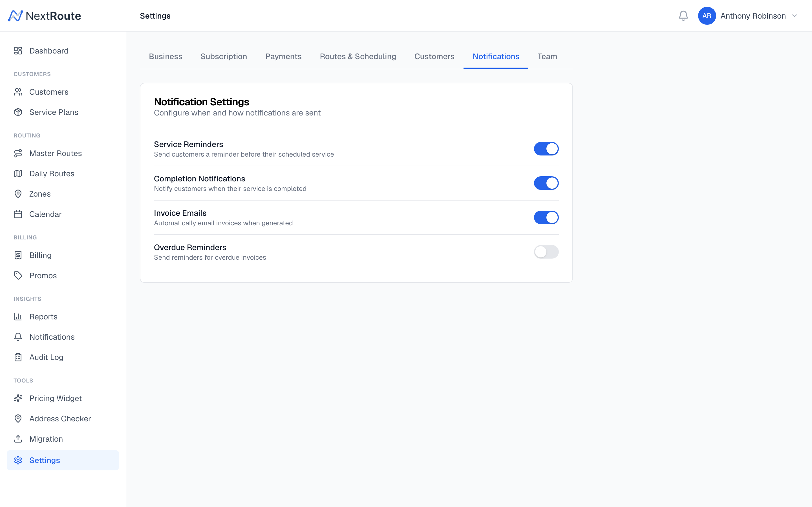Open Daily Routes in the sidebar
The image size is (812, 507).
52,173
